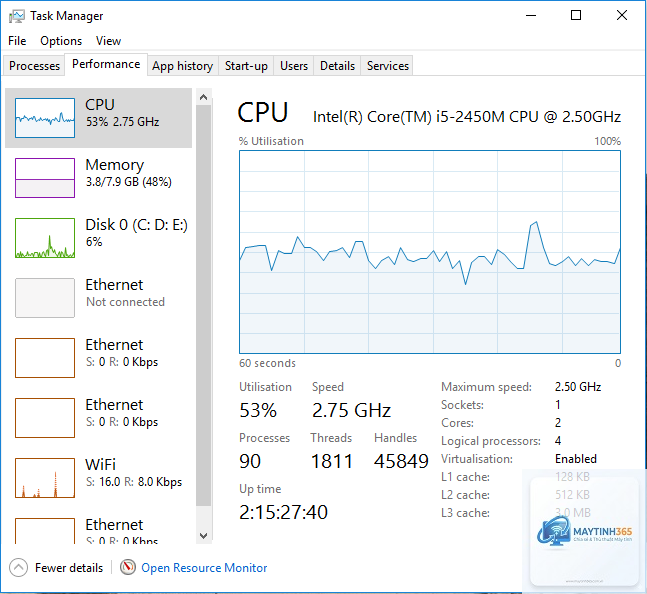
Task: Click the CPU 53% 2.75 GHz entry
Action: click(x=99, y=118)
